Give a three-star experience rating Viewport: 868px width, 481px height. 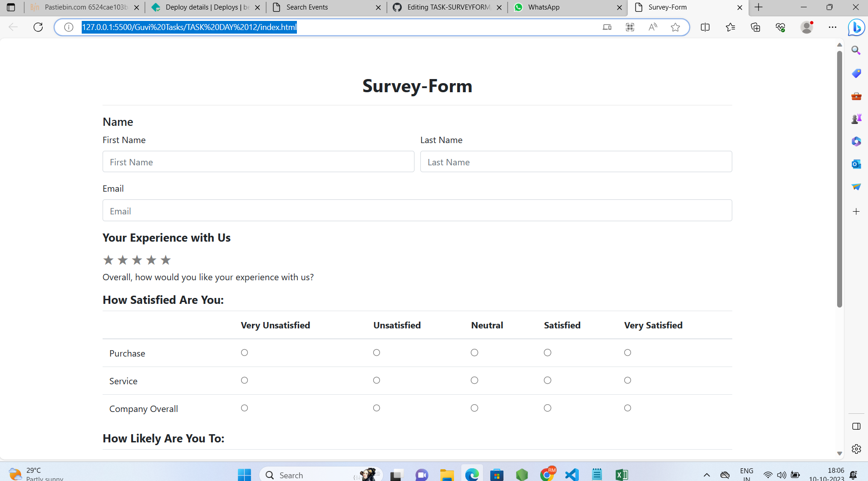click(x=137, y=260)
